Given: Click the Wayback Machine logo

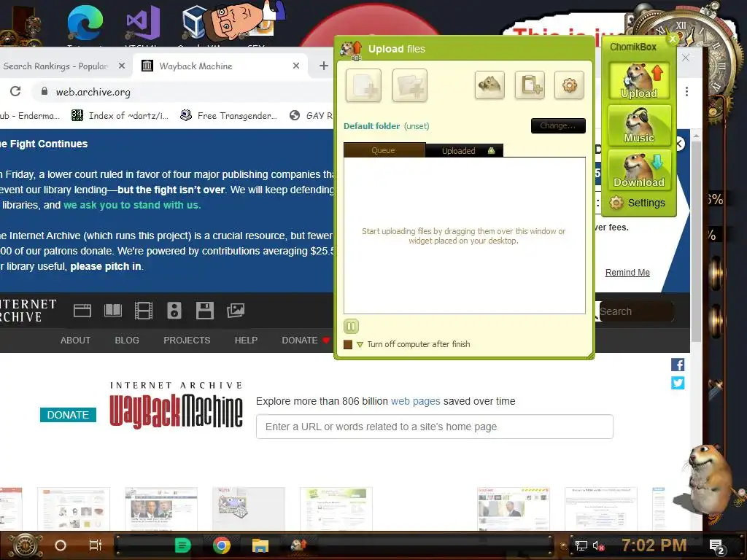Looking at the screenshot, I should tap(177, 405).
